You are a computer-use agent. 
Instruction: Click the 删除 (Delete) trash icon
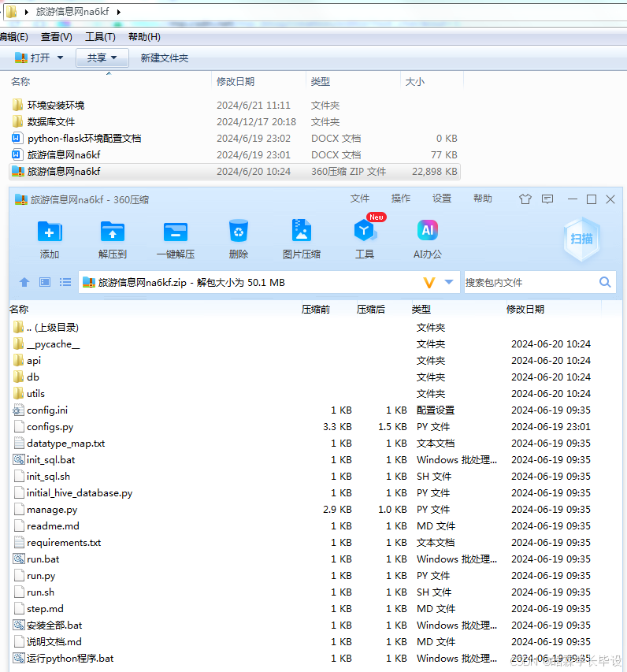click(239, 232)
